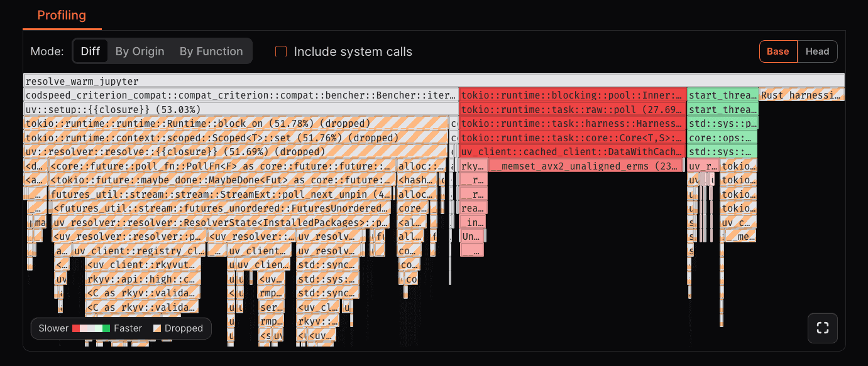Select the resolve_warm_jupyter root frame

(x=251, y=81)
